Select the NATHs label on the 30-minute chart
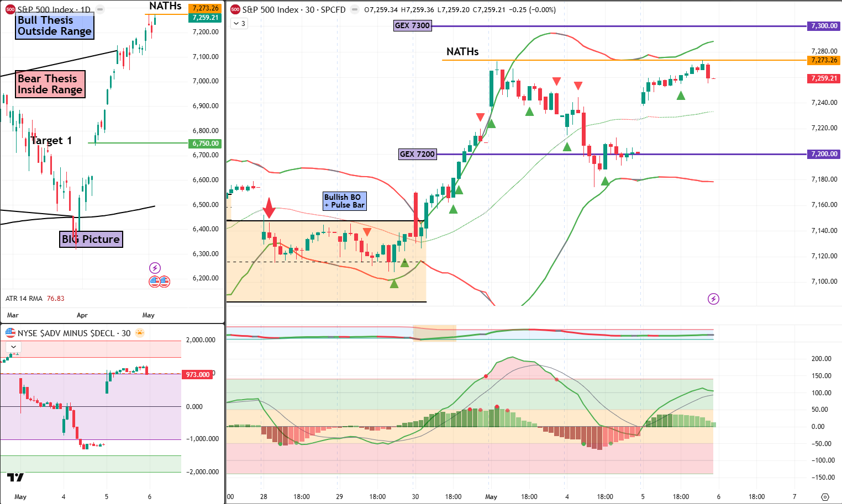 click(462, 51)
